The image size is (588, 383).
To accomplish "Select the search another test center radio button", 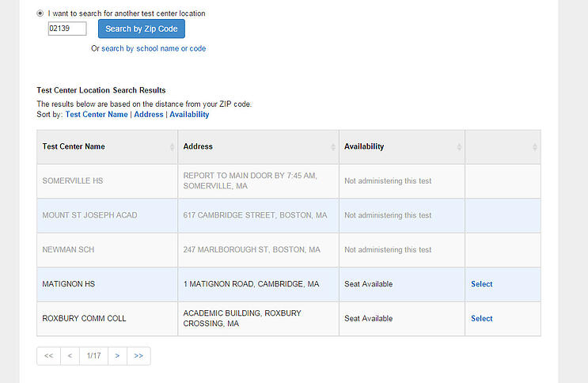I will click(40, 13).
